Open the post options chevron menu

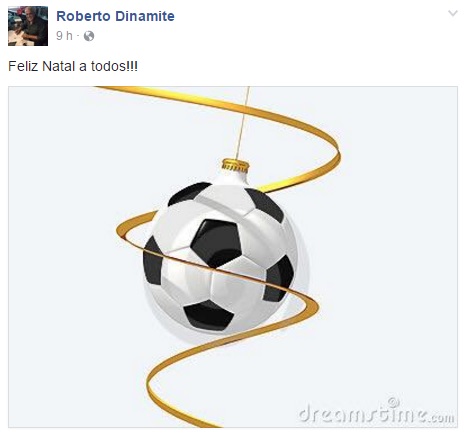[x=453, y=13]
